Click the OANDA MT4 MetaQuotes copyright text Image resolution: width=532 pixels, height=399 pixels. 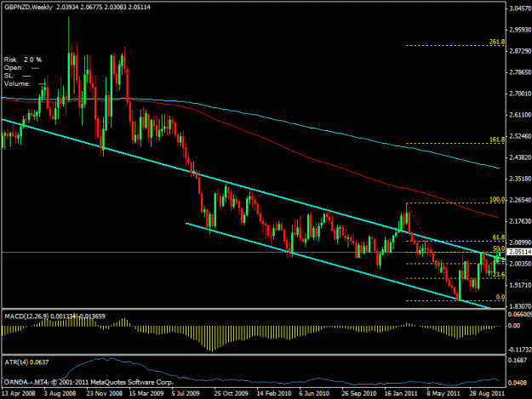click(89, 382)
